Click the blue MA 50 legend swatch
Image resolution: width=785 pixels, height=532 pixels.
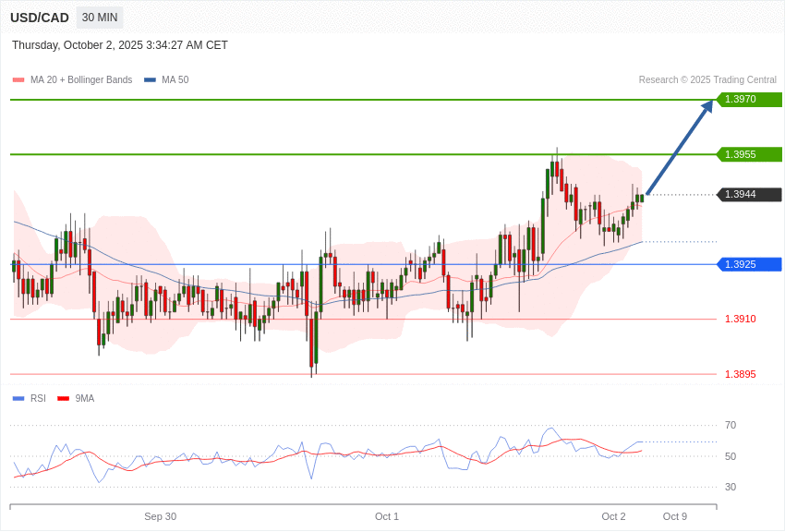(x=150, y=80)
